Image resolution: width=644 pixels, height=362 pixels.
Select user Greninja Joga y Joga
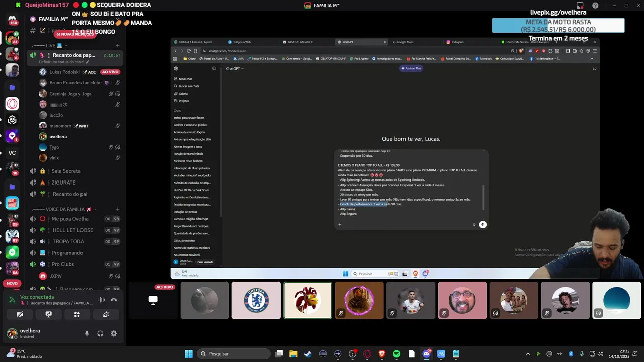80,94
